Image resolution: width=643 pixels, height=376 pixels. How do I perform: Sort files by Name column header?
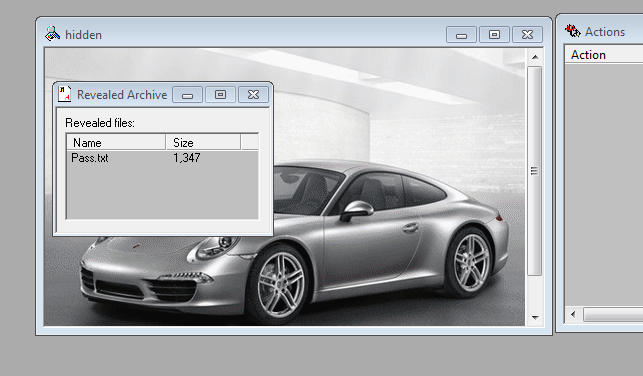pyautogui.click(x=116, y=142)
